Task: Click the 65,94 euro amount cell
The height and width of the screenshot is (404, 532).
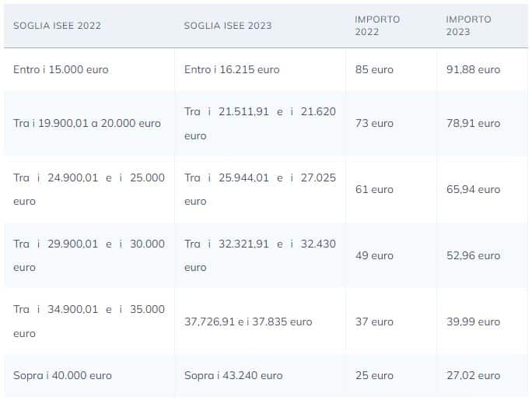Action: [x=473, y=189]
